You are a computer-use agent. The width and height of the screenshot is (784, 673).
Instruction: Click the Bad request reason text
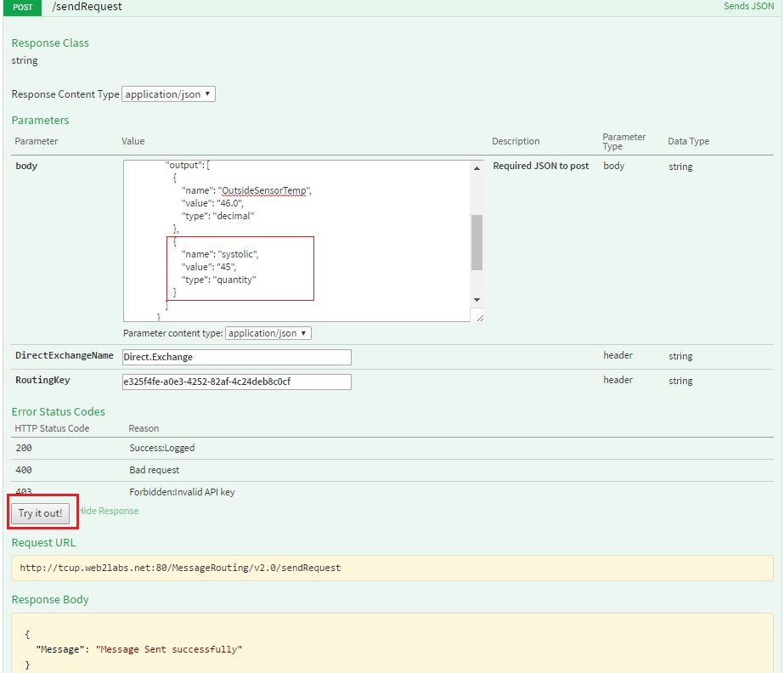(154, 470)
